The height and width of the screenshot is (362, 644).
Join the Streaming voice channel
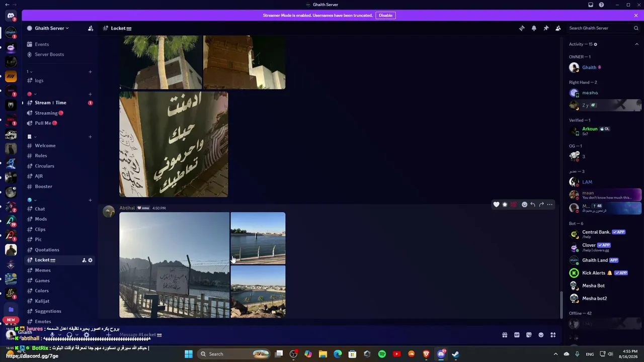(46, 113)
